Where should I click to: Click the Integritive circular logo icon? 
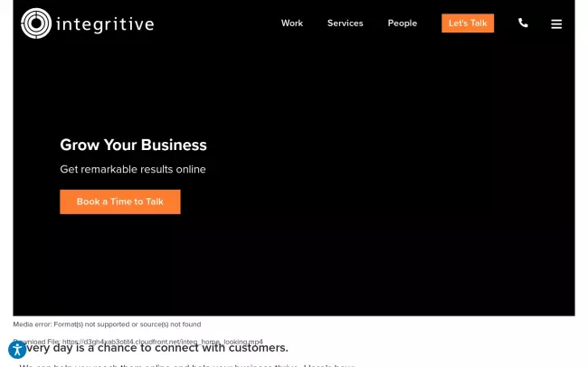coord(36,24)
